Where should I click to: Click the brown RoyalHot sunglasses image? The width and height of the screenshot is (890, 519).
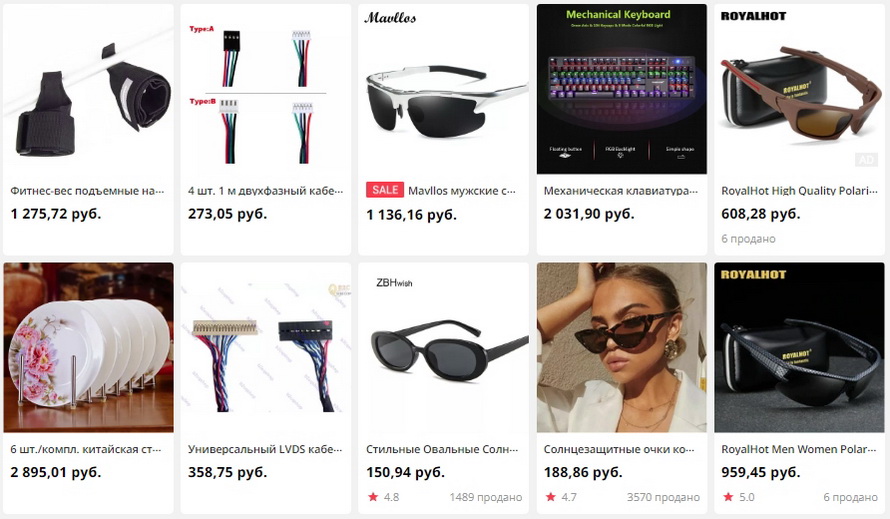tap(799, 89)
